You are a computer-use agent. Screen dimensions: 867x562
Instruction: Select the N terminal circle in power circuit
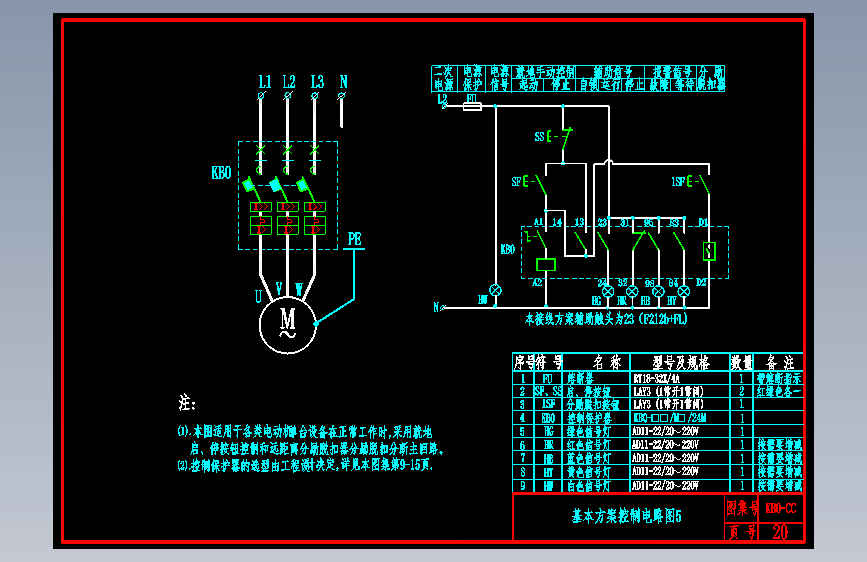coord(342,96)
